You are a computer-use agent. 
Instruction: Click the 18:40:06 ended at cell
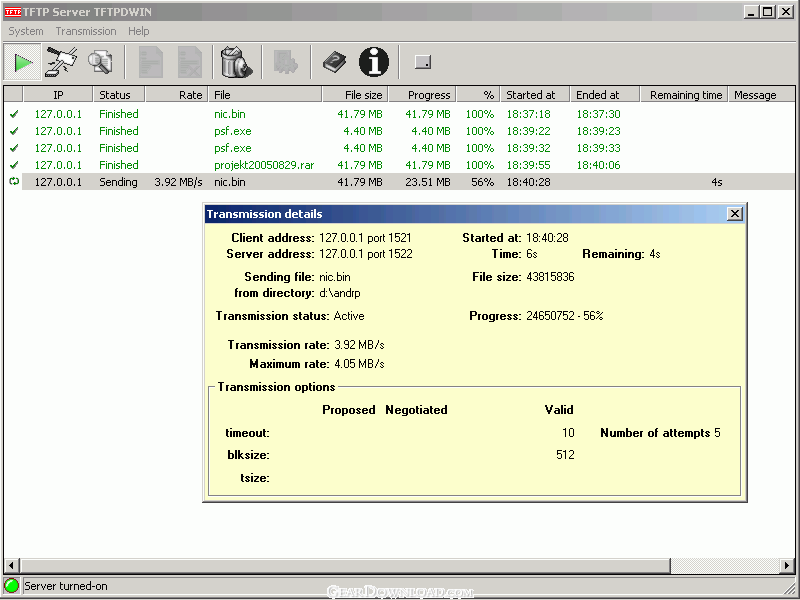(x=598, y=165)
